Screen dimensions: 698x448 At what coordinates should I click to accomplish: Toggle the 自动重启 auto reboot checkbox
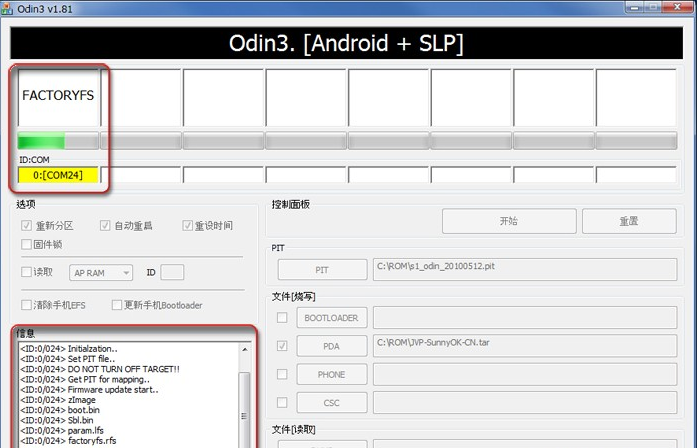click(x=105, y=225)
